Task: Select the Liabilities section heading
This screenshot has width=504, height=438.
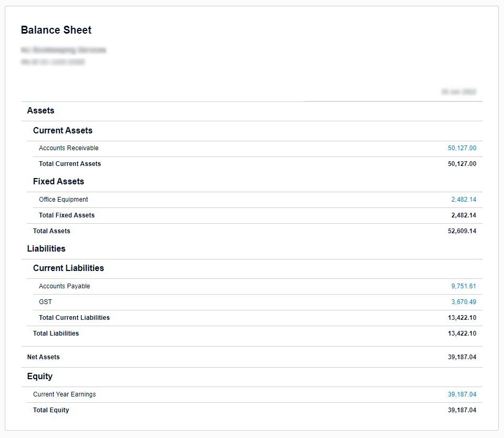Action: point(46,248)
